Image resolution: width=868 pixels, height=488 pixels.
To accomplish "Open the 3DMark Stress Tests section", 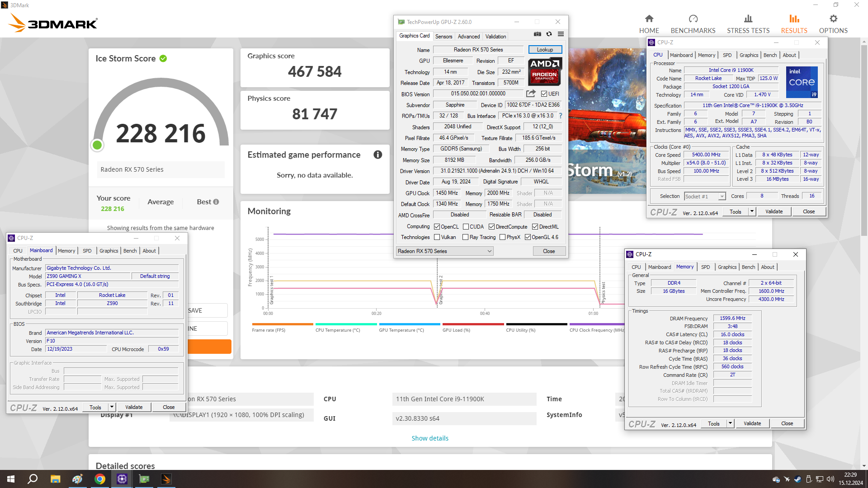I will (x=748, y=24).
